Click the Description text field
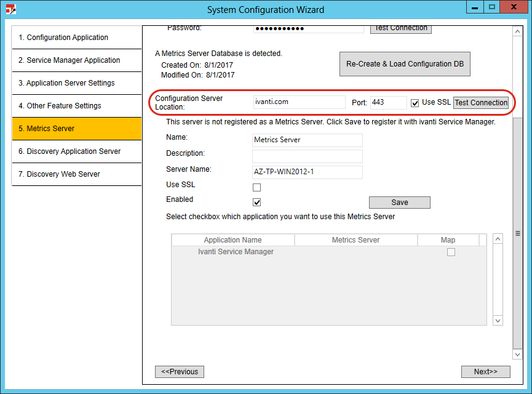 pos(308,156)
